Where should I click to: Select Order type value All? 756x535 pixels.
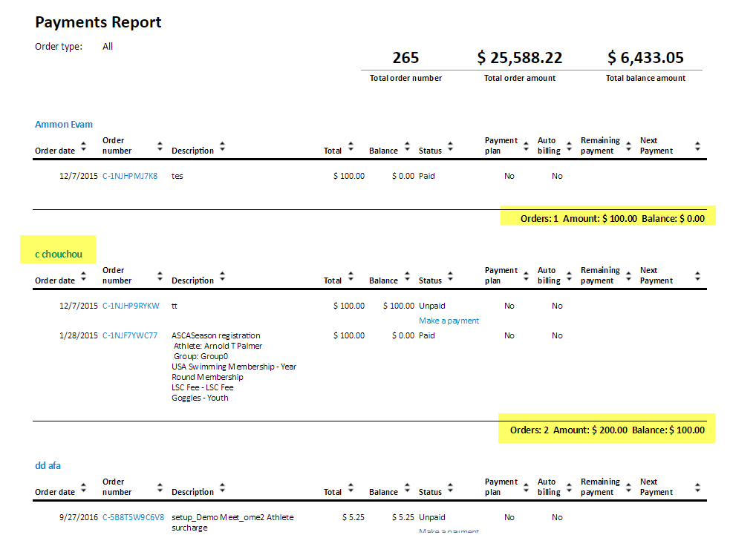click(108, 47)
